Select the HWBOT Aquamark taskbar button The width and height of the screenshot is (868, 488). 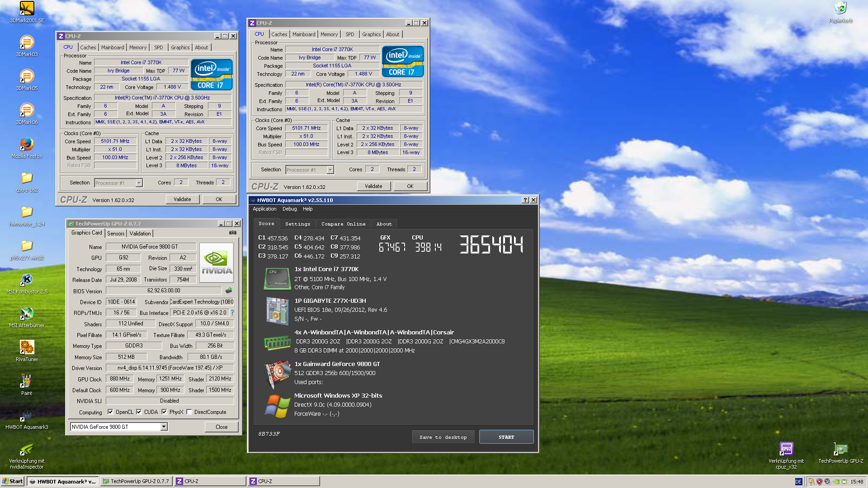(x=62, y=482)
